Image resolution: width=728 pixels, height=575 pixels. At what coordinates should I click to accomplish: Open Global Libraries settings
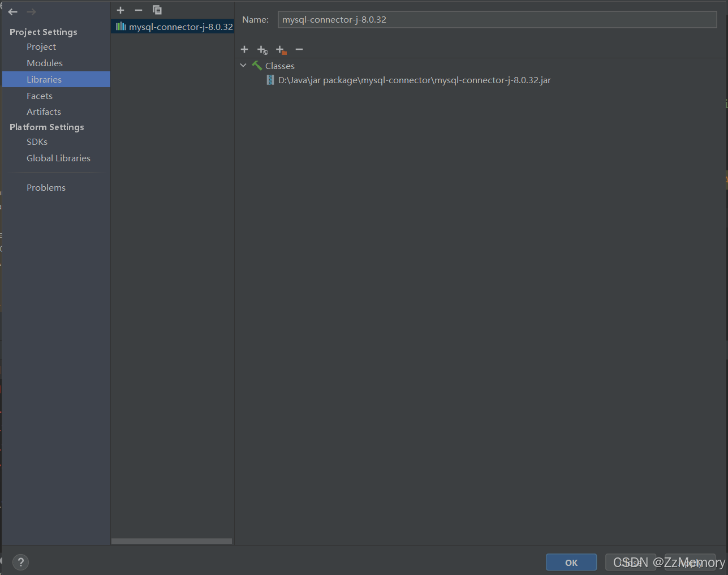(58, 158)
